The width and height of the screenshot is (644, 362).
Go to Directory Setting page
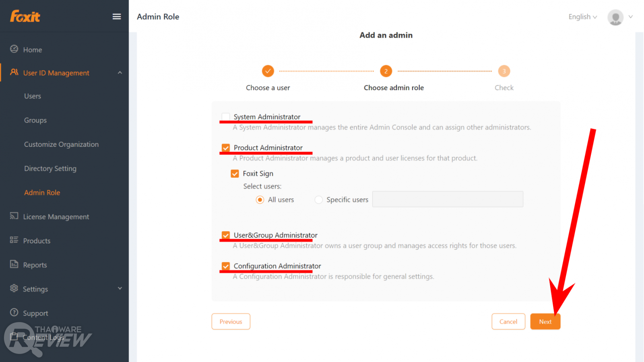point(50,169)
